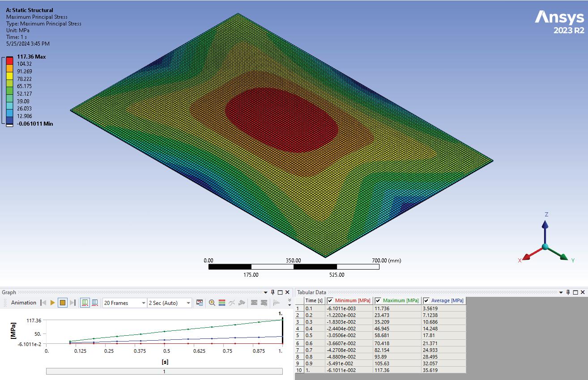The image size is (588, 380).
Task: Click the magnifier zoom icon in Graph toolbar
Action: (x=212, y=303)
